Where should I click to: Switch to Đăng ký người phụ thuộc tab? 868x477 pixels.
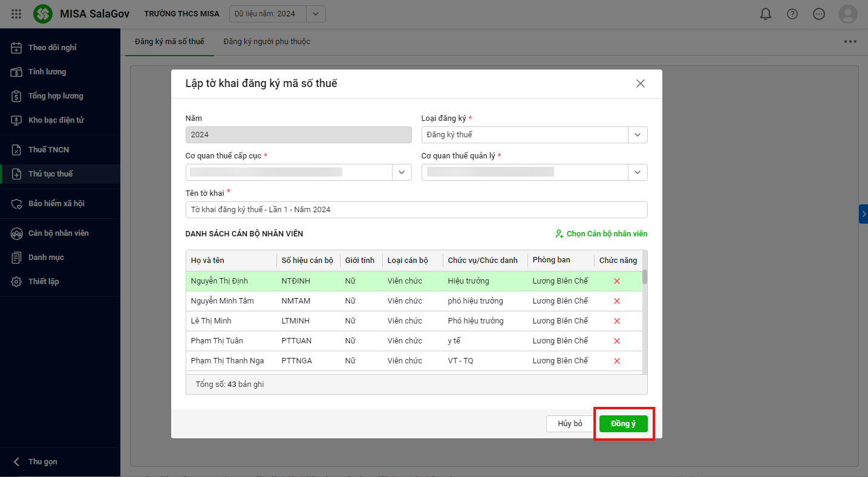point(267,42)
